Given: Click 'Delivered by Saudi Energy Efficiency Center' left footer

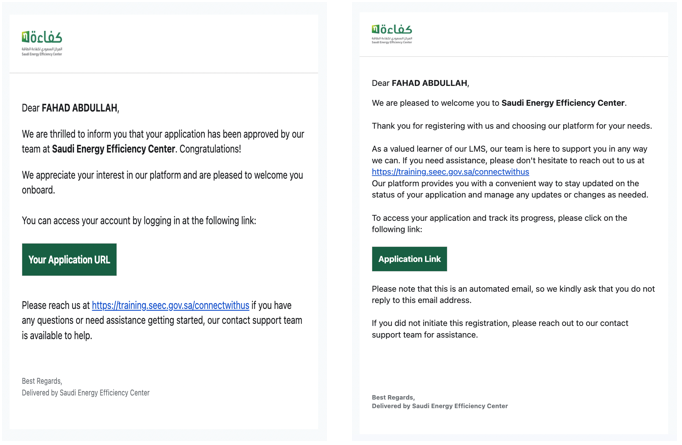Looking at the screenshot, I should [86, 393].
